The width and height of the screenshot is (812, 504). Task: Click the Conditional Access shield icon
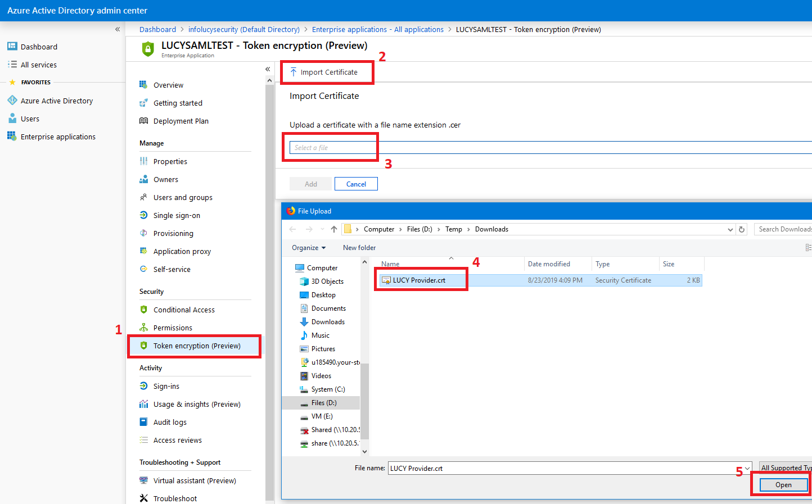click(143, 310)
